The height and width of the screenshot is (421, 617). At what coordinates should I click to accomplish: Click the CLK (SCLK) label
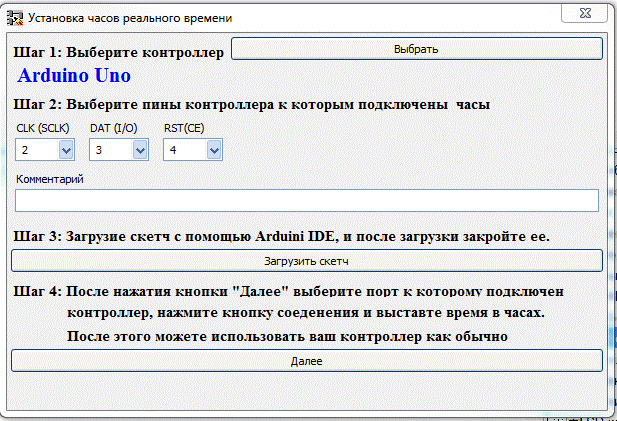(x=43, y=128)
